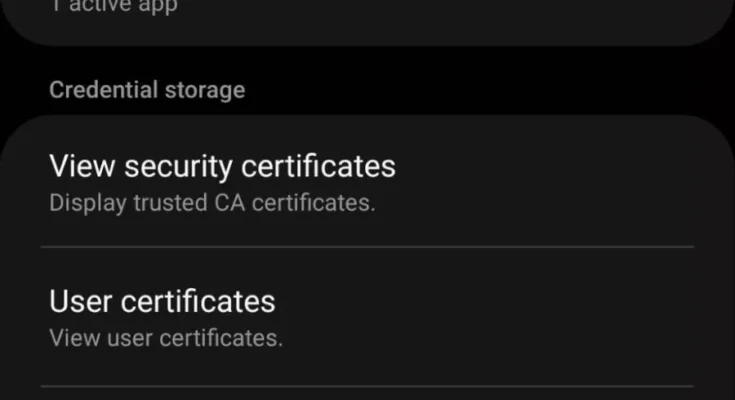Tap the "View user certificates." description
The image size is (735, 400).
[x=166, y=338]
